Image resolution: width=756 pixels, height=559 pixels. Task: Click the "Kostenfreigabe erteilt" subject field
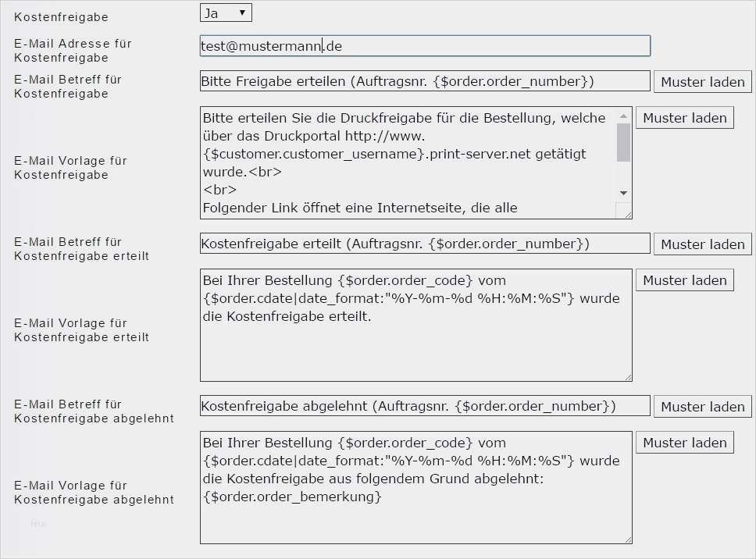point(425,243)
